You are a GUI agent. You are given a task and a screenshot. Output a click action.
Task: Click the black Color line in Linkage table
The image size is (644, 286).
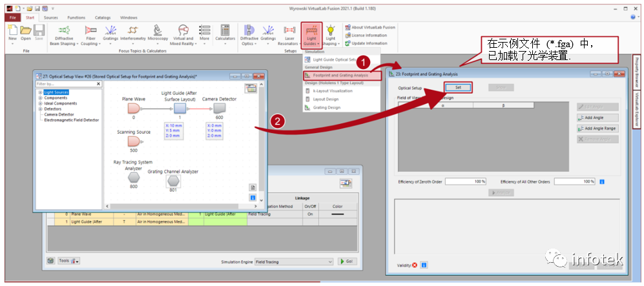338,214
